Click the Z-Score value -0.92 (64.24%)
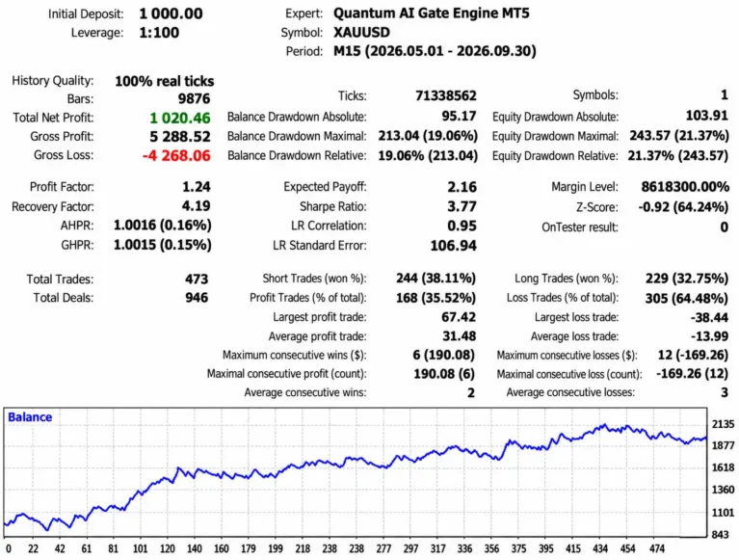 coord(683,207)
